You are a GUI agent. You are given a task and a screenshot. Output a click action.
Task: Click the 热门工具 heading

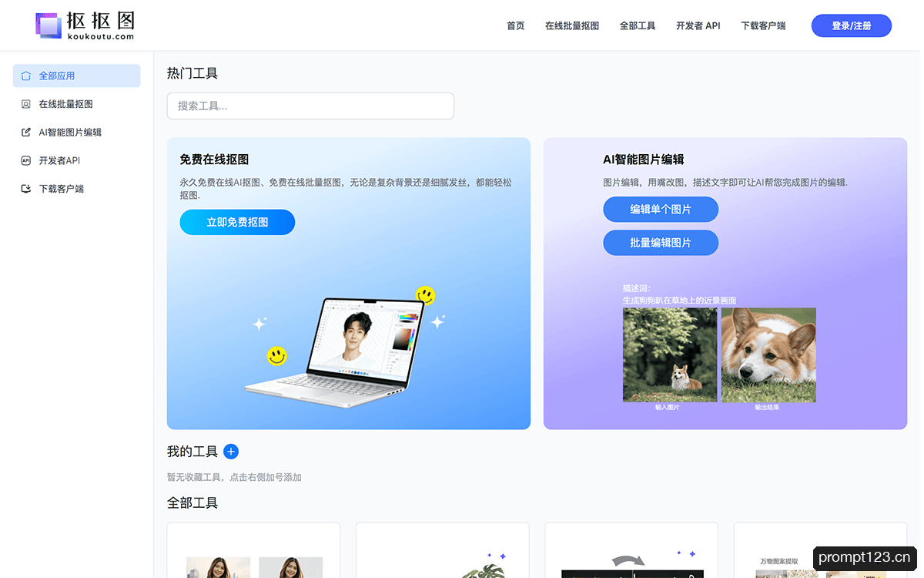192,73
